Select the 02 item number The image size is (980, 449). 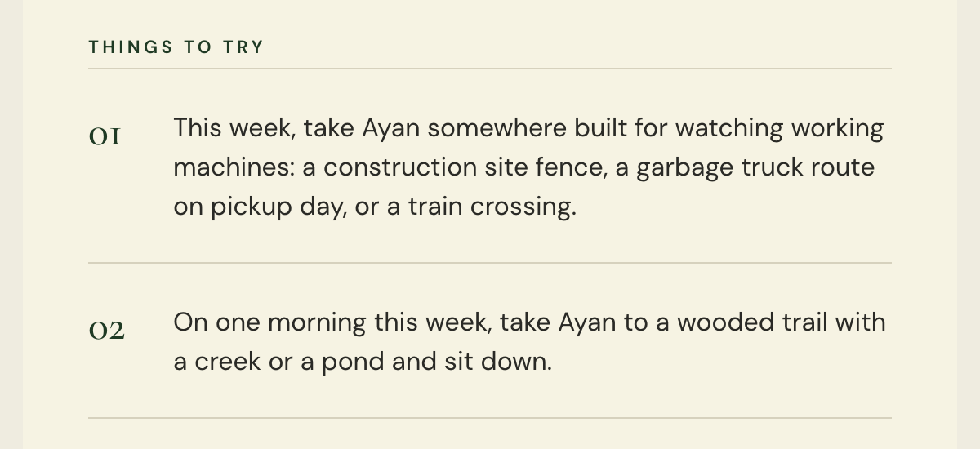[x=107, y=331]
